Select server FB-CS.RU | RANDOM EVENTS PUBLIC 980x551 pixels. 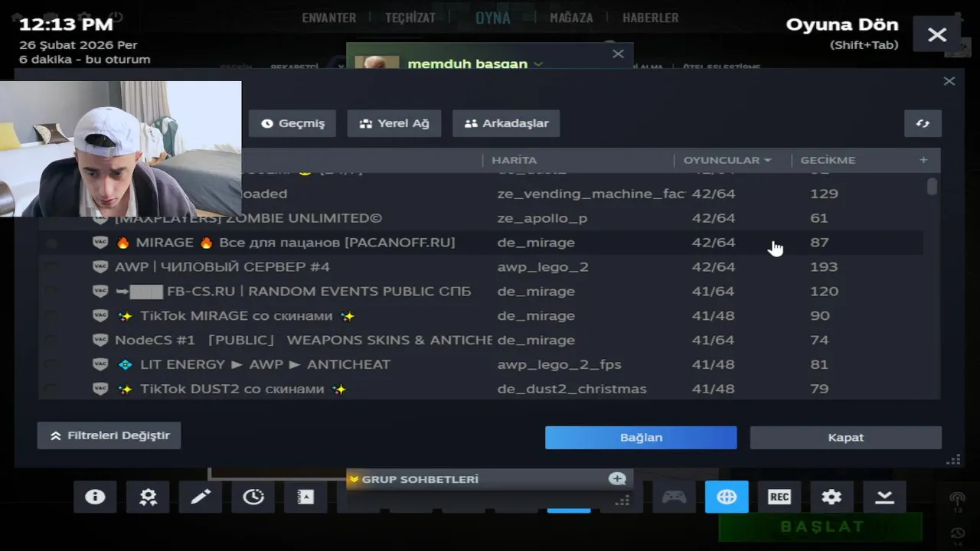point(481,292)
